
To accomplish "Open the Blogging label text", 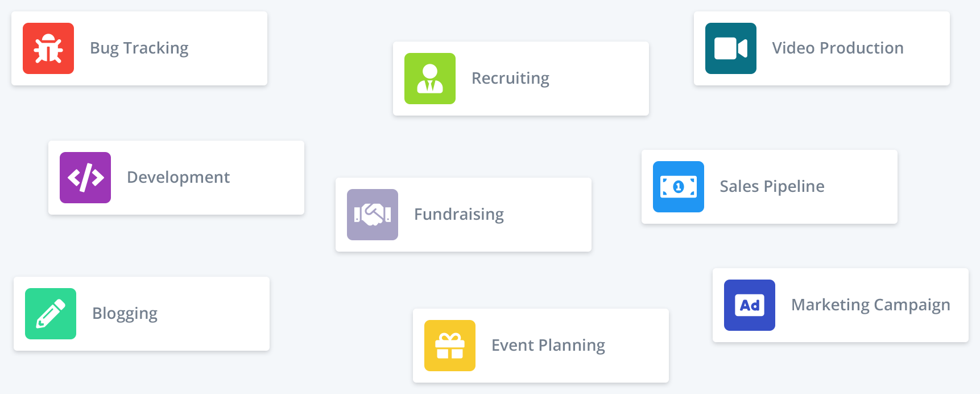I will pos(125,314).
